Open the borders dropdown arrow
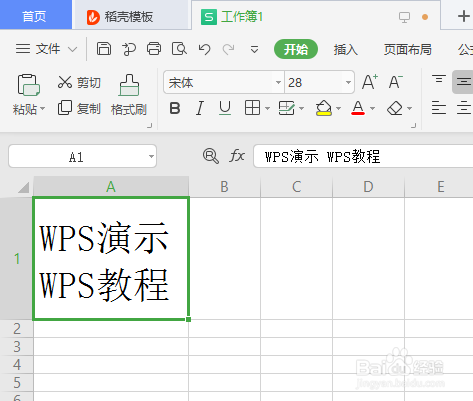 point(267,108)
